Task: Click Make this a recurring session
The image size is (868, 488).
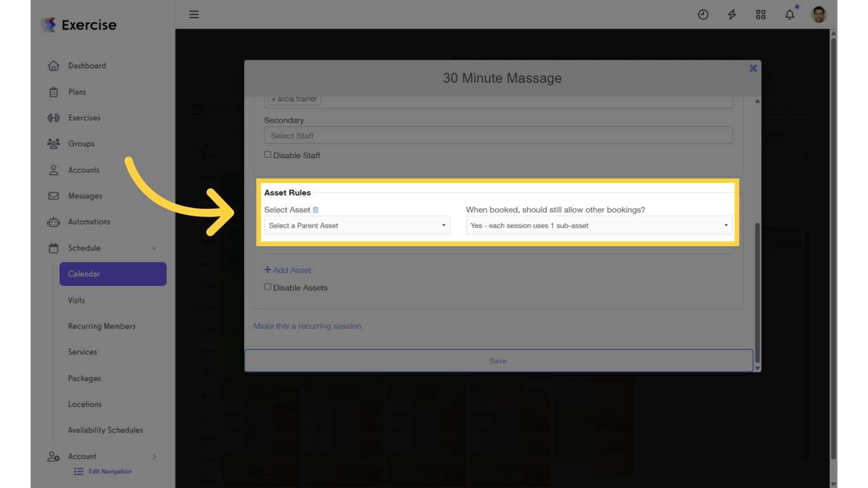Action: [308, 326]
